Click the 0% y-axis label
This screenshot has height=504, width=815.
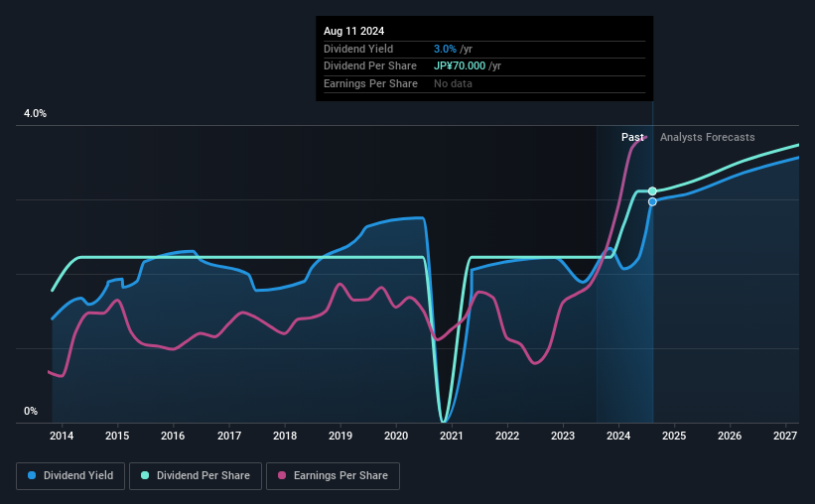click(x=31, y=412)
